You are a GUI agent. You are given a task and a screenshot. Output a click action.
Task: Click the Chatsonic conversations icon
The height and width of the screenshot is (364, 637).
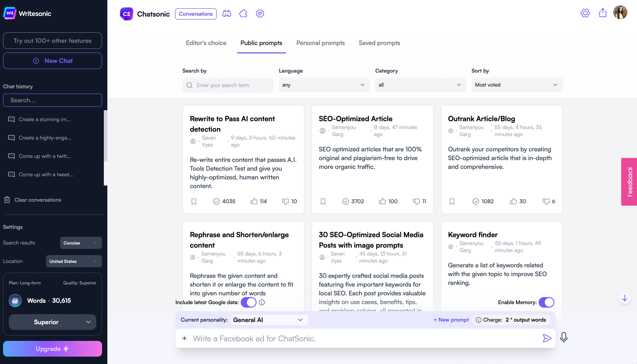(196, 14)
